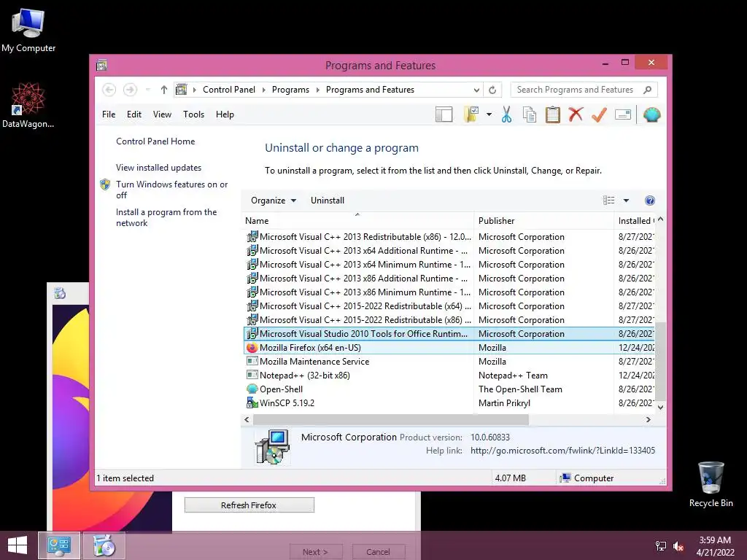Expand the address bar history dropdown

click(x=476, y=90)
